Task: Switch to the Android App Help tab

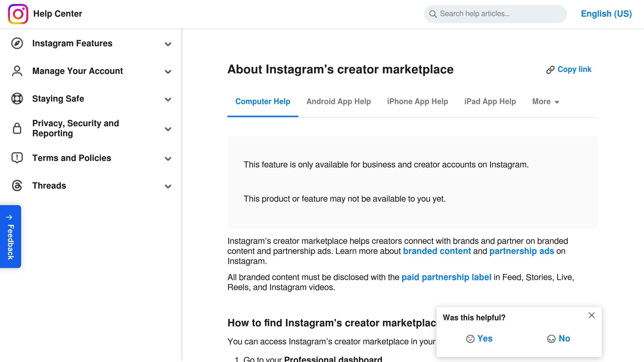Action: (338, 101)
